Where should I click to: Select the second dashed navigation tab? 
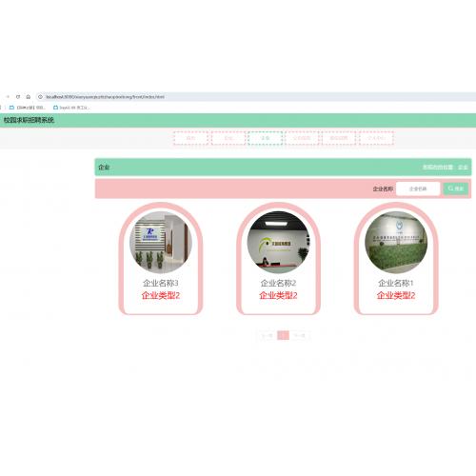[228, 138]
